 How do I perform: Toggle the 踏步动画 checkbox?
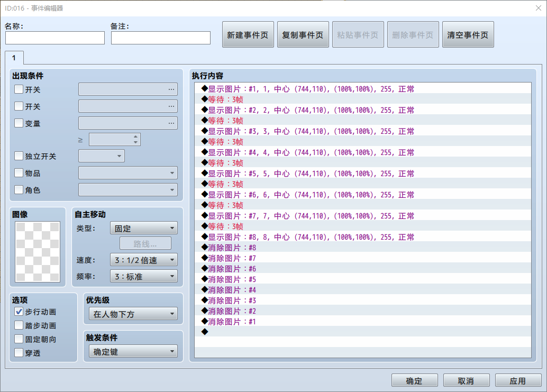[19, 325]
